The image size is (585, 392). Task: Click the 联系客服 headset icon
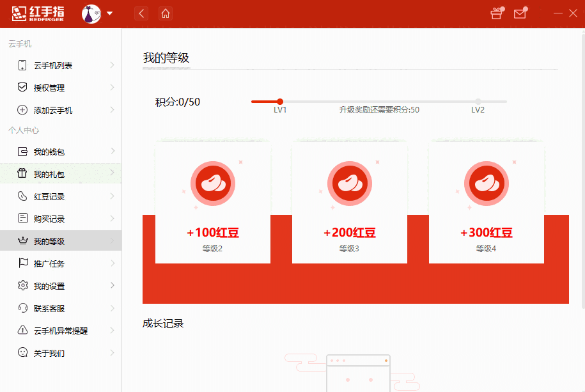(23, 308)
